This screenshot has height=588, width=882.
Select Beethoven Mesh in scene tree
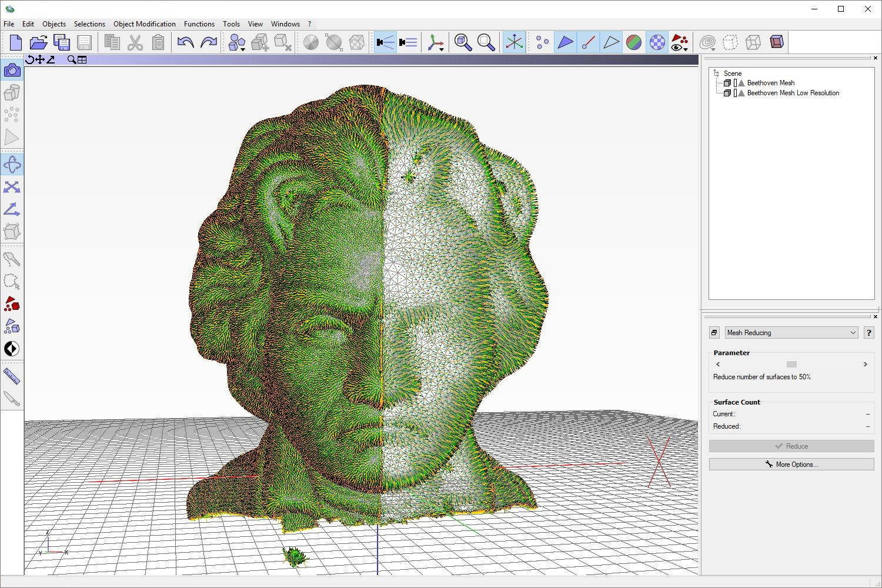click(771, 83)
